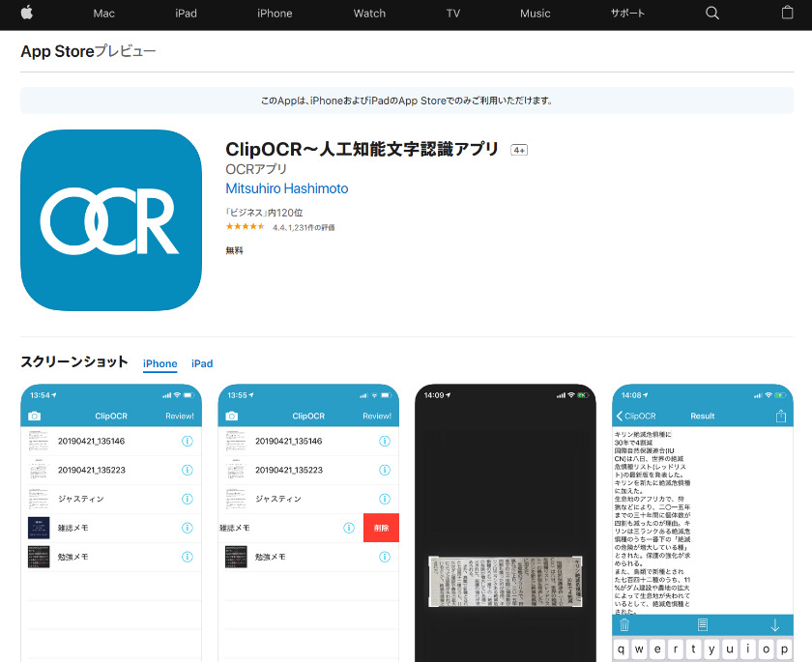Open Mac in the navigation bar
The height and width of the screenshot is (662, 812).
103,14
